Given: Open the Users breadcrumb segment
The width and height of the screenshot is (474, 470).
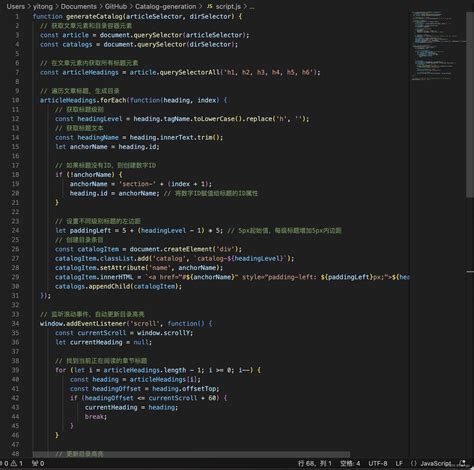Looking at the screenshot, I should pos(16,6).
